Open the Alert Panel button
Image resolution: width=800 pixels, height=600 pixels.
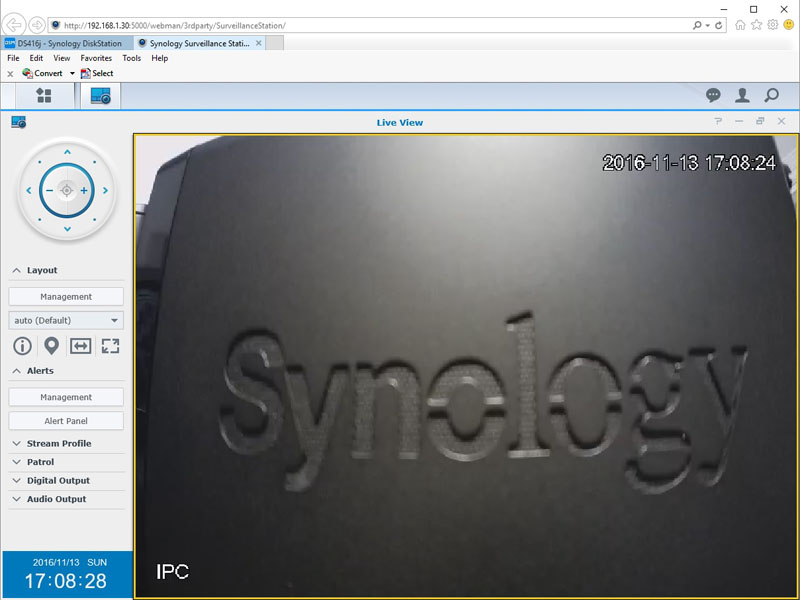66,421
